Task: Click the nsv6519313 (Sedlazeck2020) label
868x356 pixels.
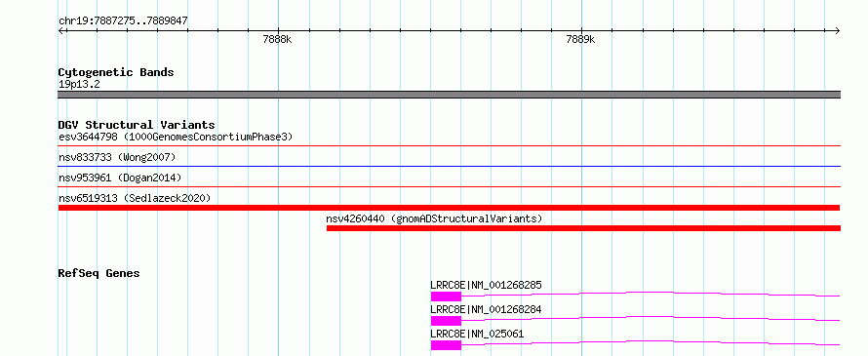Action: [135, 198]
